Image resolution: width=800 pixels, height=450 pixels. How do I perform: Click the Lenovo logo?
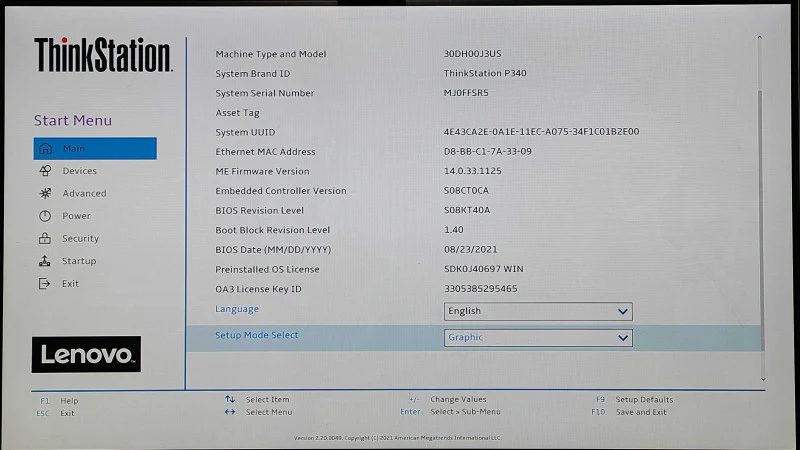pyautogui.click(x=86, y=354)
